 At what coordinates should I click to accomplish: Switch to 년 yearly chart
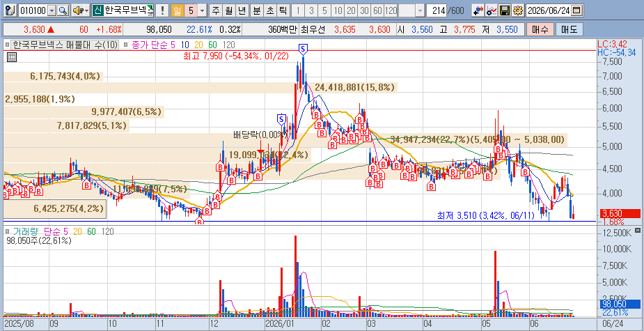tap(242, 10)
